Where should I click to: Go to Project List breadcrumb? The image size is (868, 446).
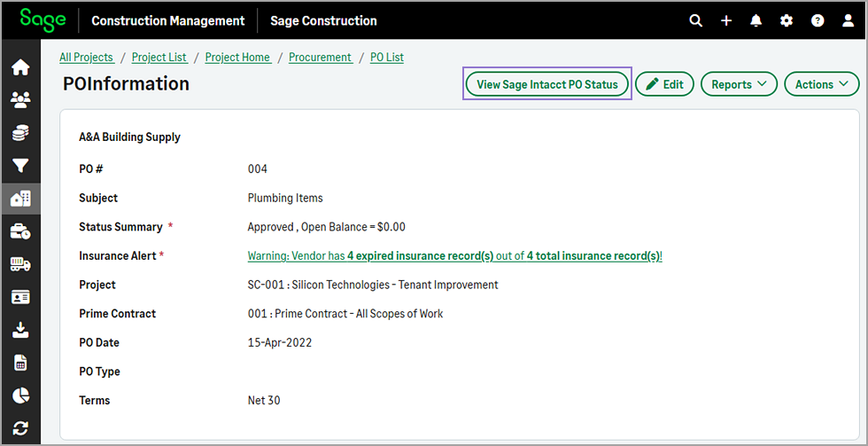(159, 57)
